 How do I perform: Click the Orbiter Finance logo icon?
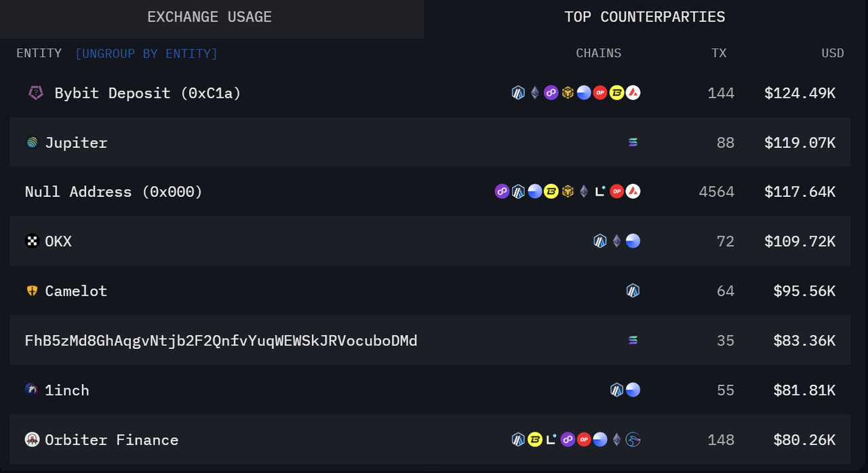point(32,440)
